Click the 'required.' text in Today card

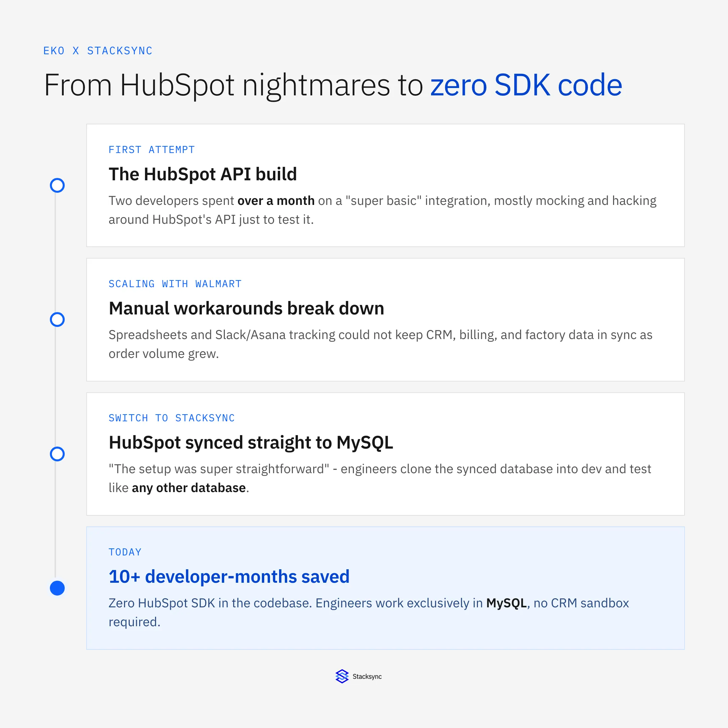click(134, 622)
